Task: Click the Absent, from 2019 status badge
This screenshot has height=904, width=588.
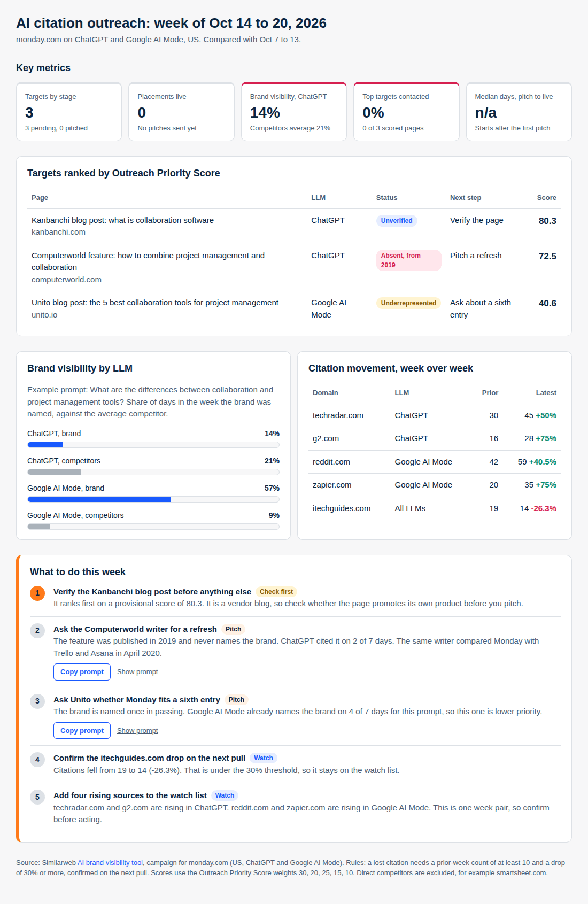Action: pos(409,260)
